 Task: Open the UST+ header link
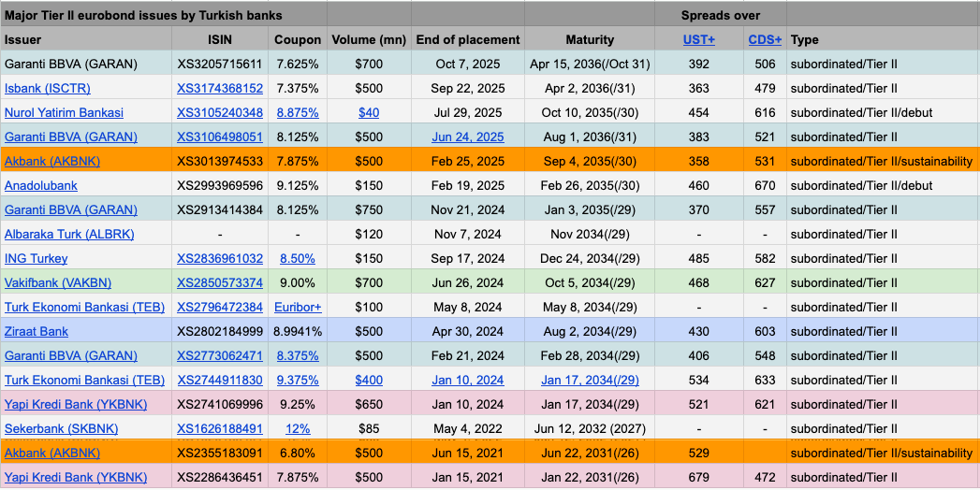698,39
